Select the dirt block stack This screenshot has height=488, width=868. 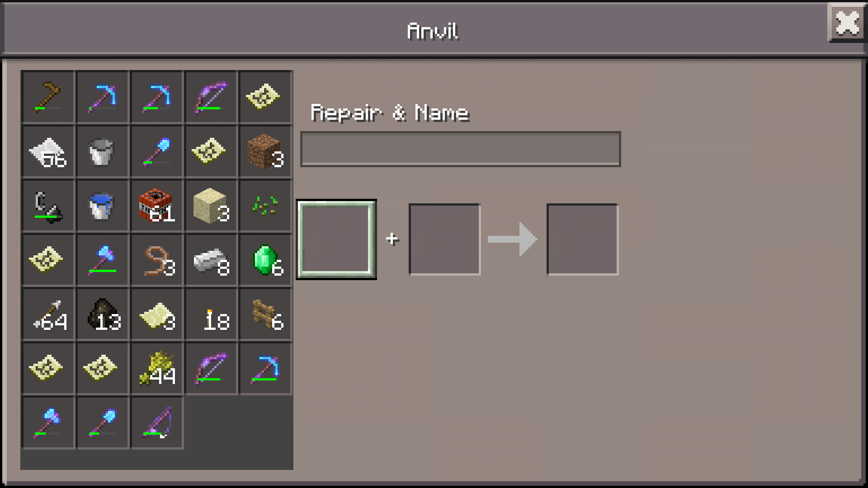click(265, 151)
